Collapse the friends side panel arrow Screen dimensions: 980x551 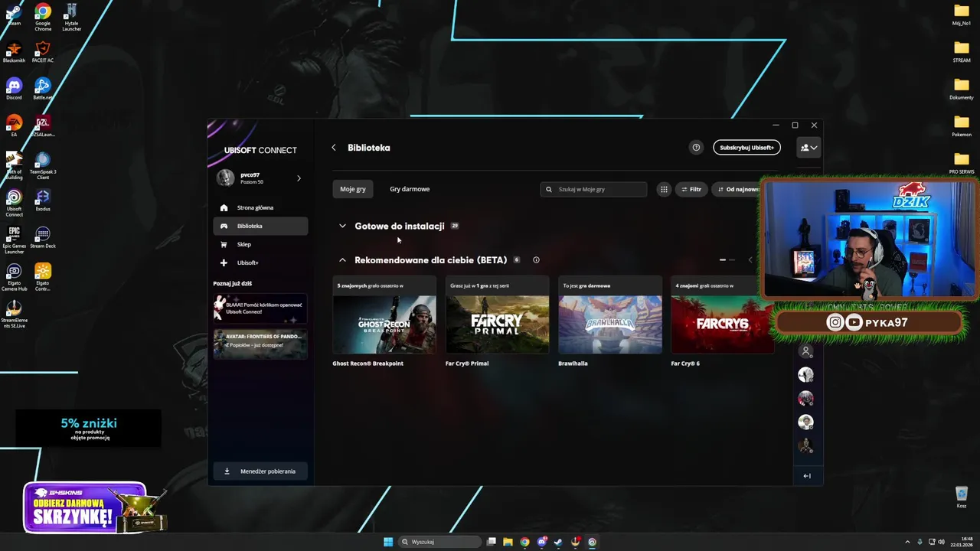click(807, 476)
